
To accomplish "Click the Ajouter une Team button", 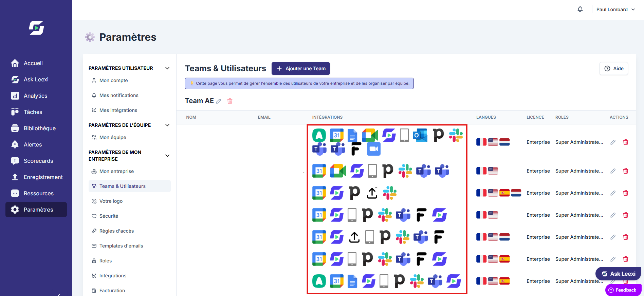I will click(x=301, y=68).
